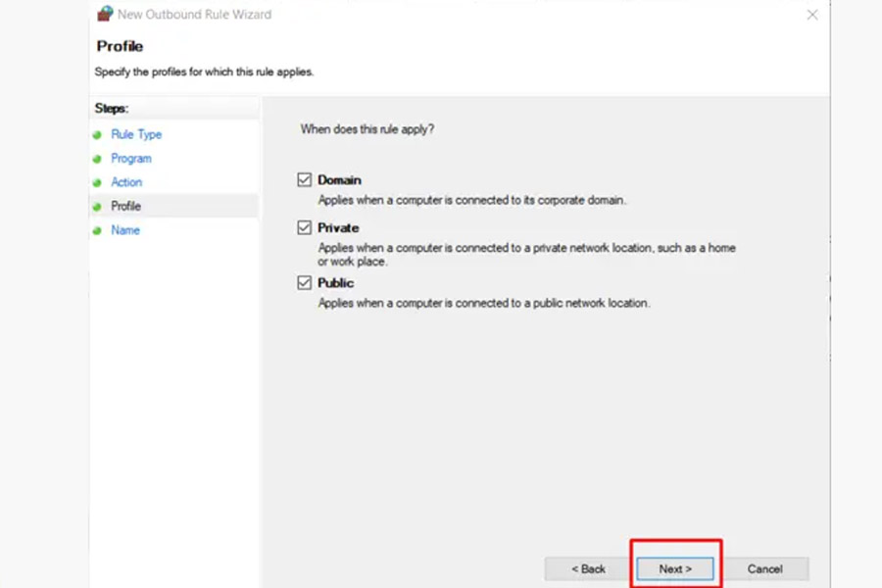Click the Next button
Viewport: 882px width, 588px height.
click(675, 568)
